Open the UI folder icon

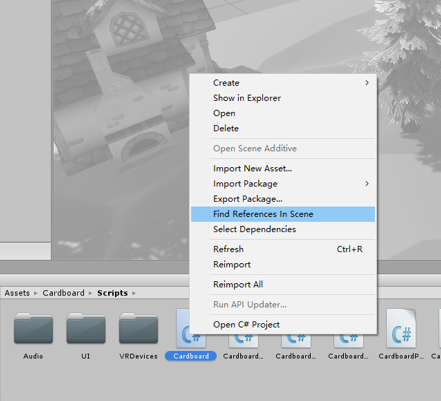(86, 328)
